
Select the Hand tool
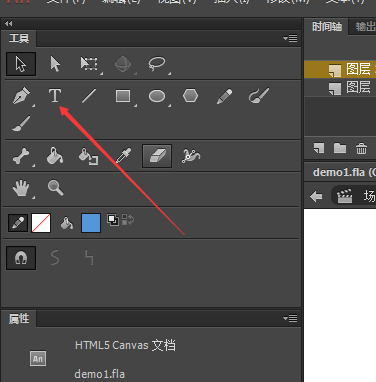[21, 188]
